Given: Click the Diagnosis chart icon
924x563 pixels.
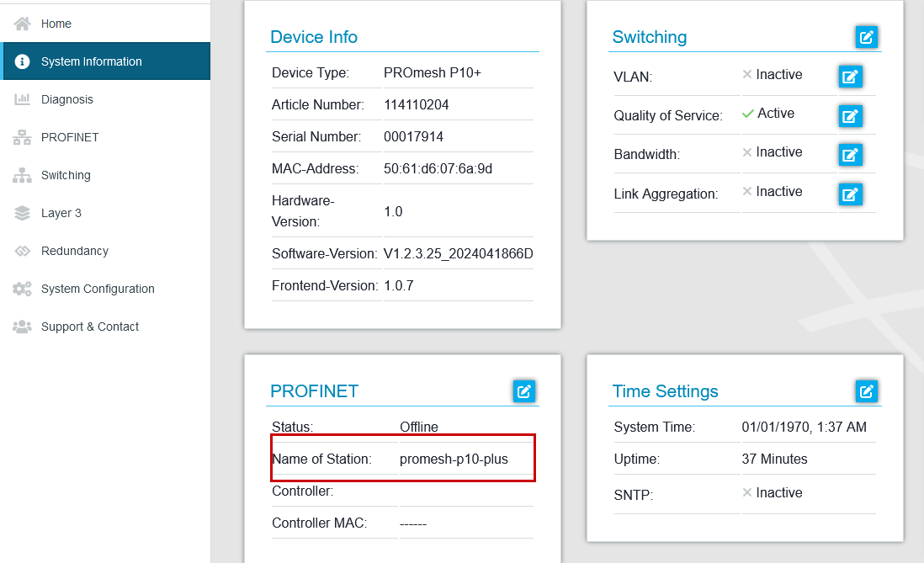Looking at the screenshot, I should point(23,99).
